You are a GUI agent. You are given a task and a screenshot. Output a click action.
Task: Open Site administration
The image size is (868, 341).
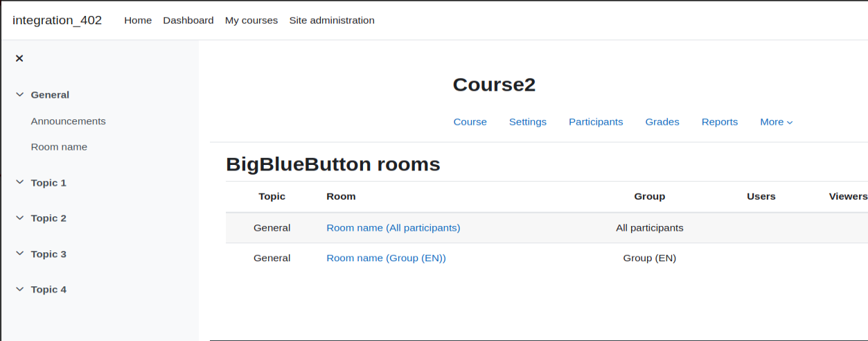point(332,21)
